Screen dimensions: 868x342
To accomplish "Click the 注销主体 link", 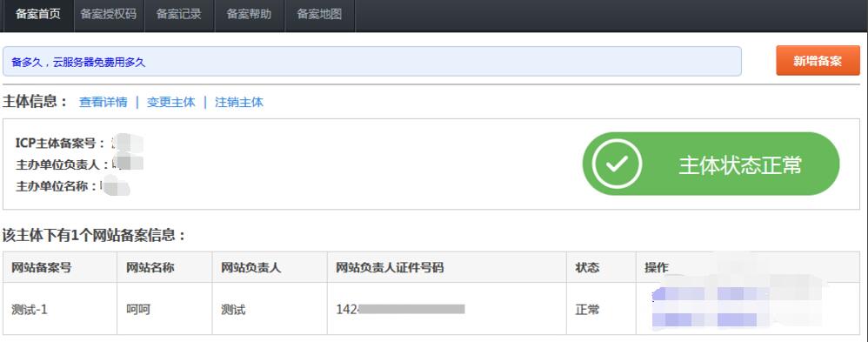I will pos(239,102).
